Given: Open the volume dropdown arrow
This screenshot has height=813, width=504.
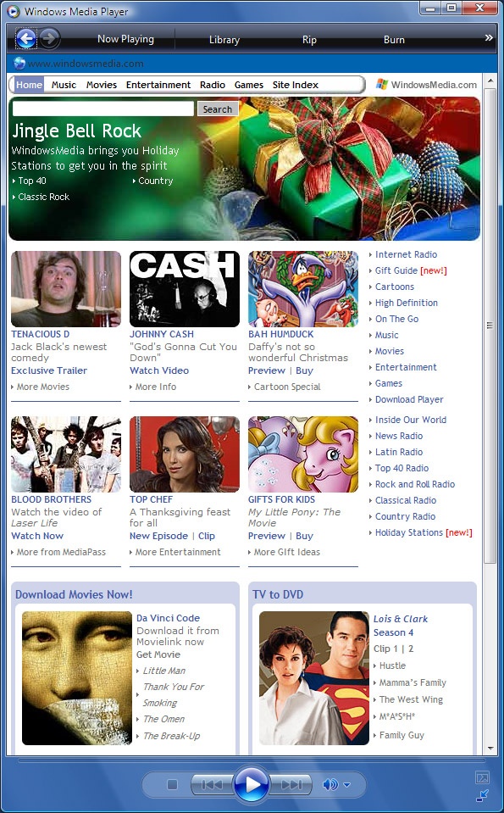Looking at the screenshot, I should pos(347,785).
